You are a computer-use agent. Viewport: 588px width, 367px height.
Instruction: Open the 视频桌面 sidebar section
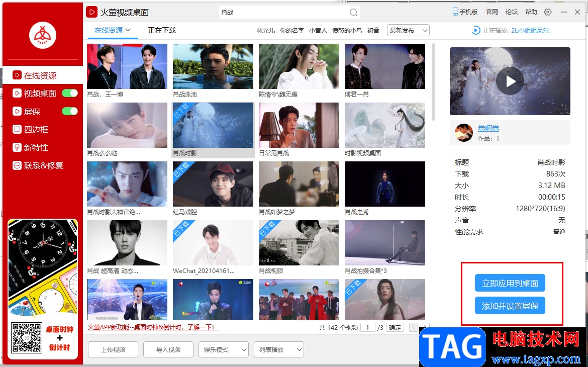pyautogui.click(x=35, y=94)
